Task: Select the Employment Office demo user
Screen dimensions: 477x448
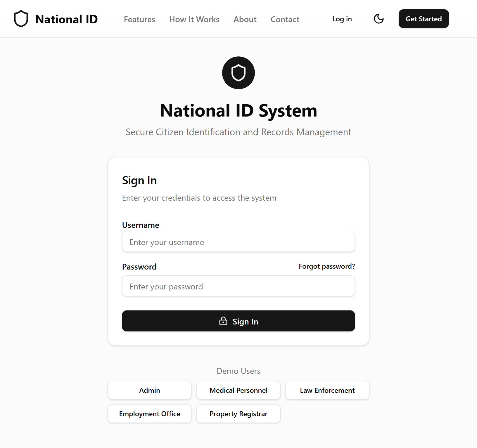Action: click(149, 414)
